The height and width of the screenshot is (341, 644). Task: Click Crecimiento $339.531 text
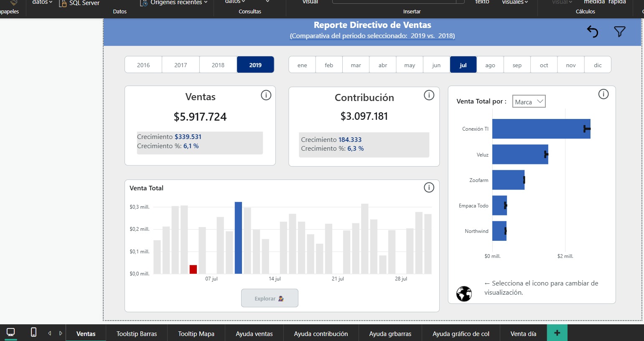(169, 136)
